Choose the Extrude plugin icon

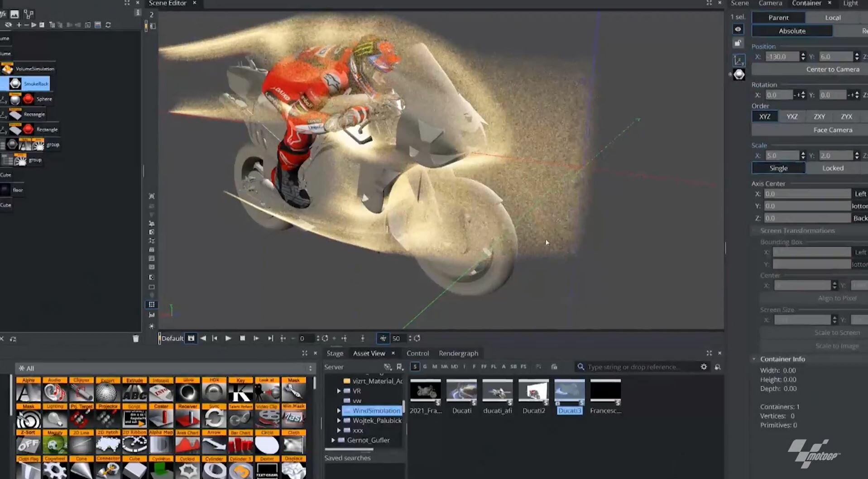point(134,390)
